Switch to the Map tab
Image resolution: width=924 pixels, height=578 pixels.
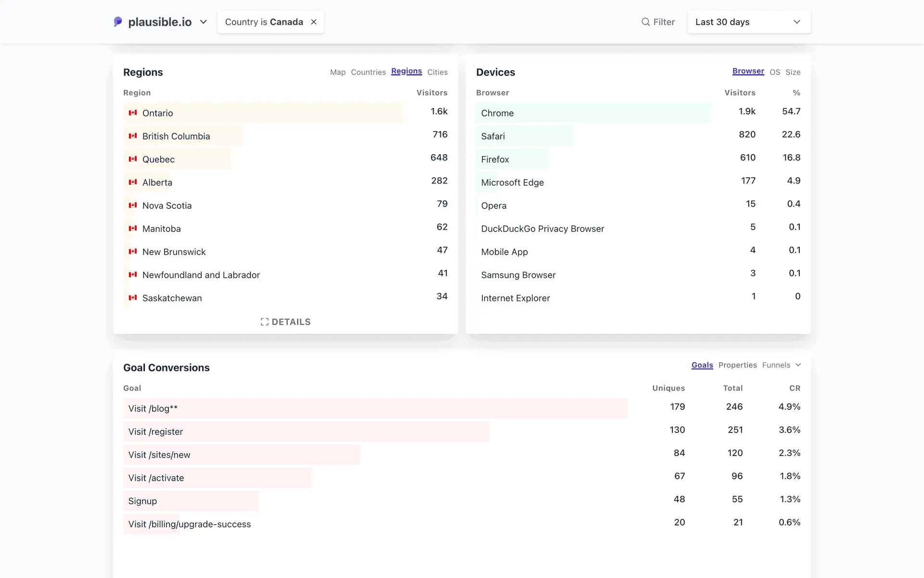point(337,72)
